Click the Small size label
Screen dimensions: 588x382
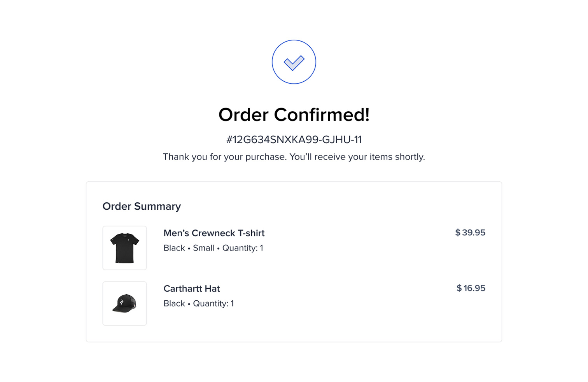pos(203,248)
